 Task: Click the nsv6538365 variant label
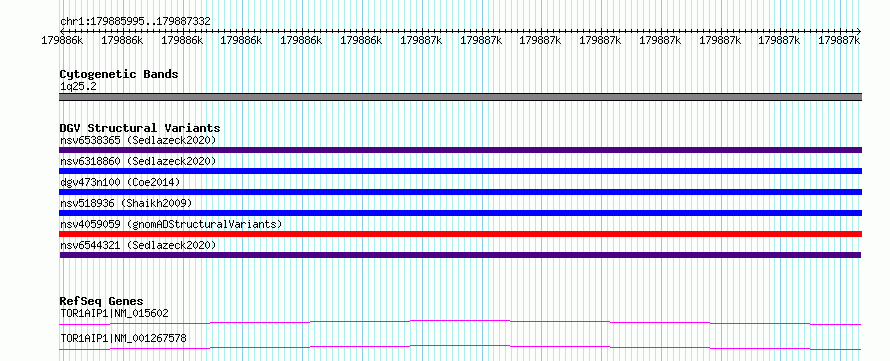point(138,140)
